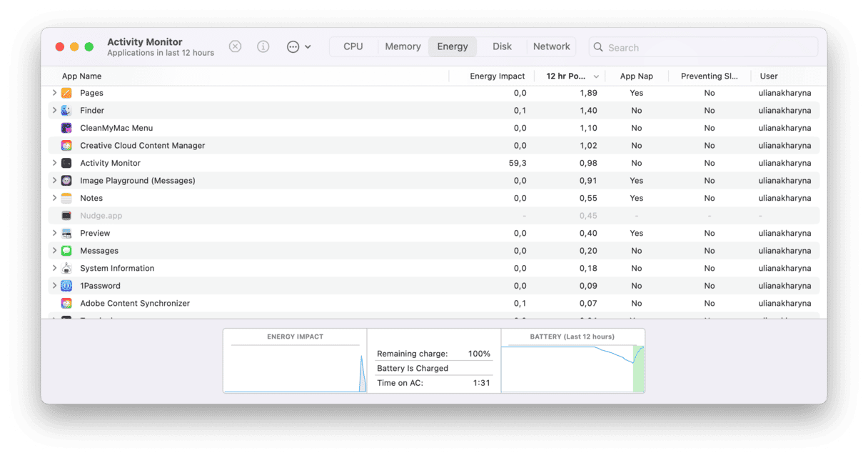The height and width of the screenshot is (458, 868).
Task: Click the Pages app icon
Action: 66,93
